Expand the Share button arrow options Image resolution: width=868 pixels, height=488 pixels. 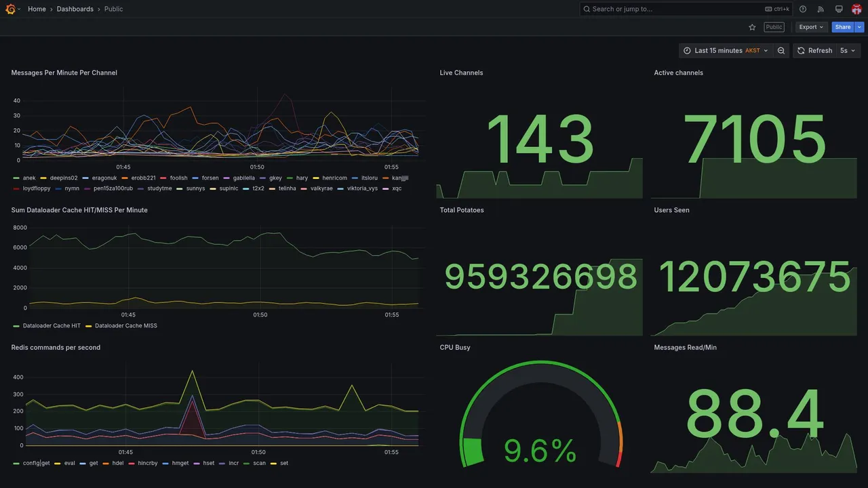tap(860, 27)
